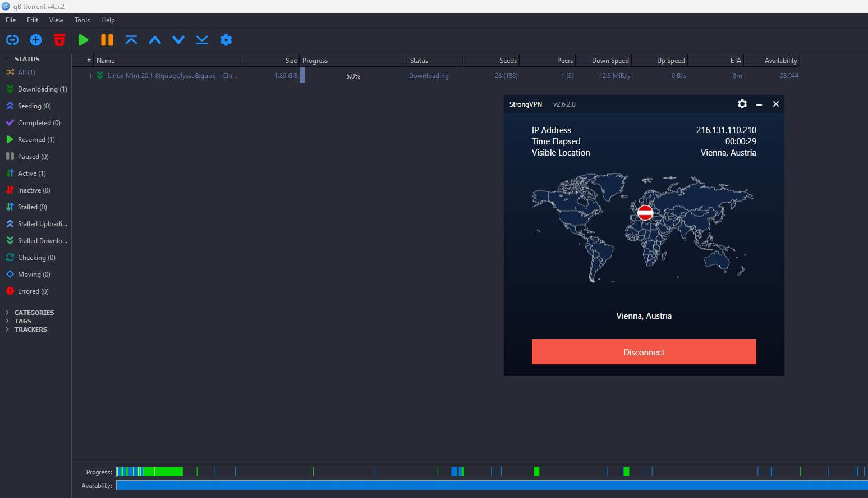Open the Tools menu
868x498 pixels.
tap(82, 20)
